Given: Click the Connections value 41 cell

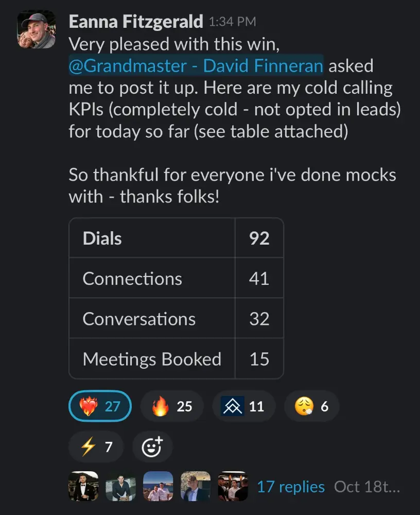Looking at the screenshot, I should click(259, 279).
